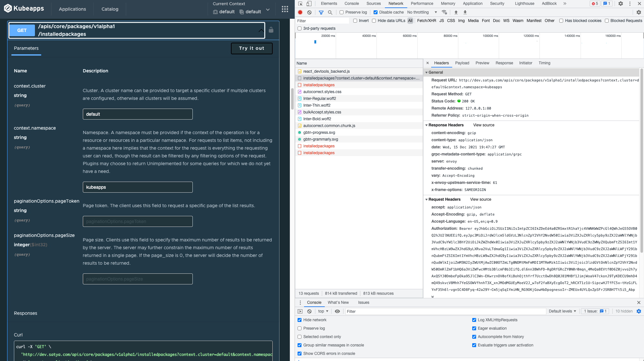Export HAR file using the download icon

point(465,12)
